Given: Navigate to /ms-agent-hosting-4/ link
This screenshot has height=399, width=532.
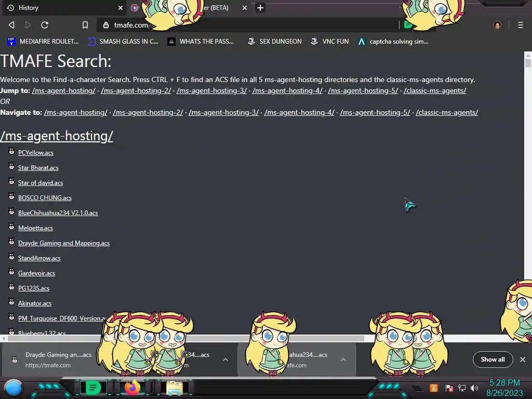Looking at the screenshot, I should 299,112.
